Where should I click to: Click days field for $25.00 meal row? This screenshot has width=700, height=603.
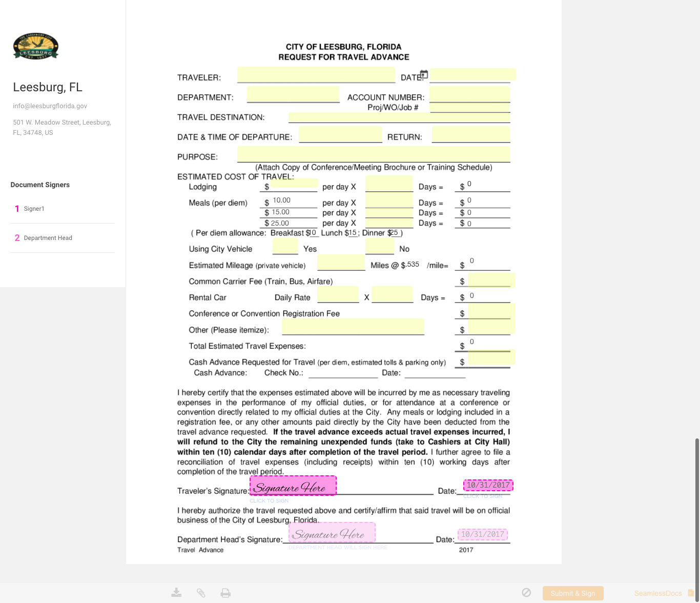[x=389, y=223]
